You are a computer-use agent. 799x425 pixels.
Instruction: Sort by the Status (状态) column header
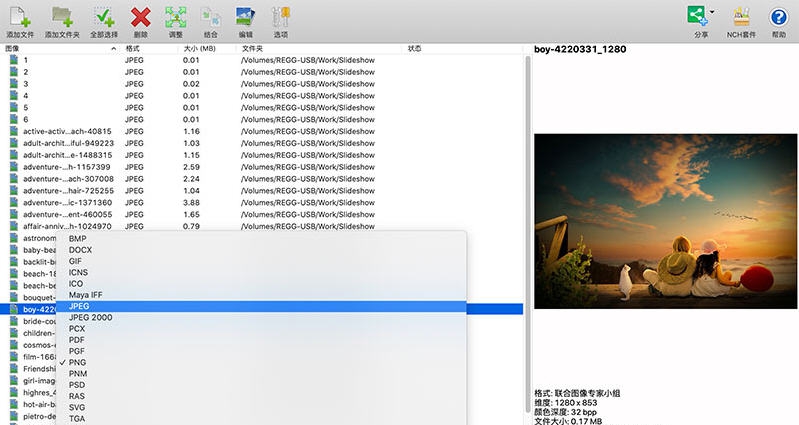(x=462, y=48)
